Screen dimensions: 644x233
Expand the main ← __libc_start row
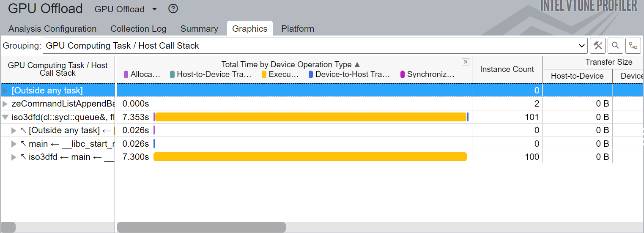click(x=14, y=144)
